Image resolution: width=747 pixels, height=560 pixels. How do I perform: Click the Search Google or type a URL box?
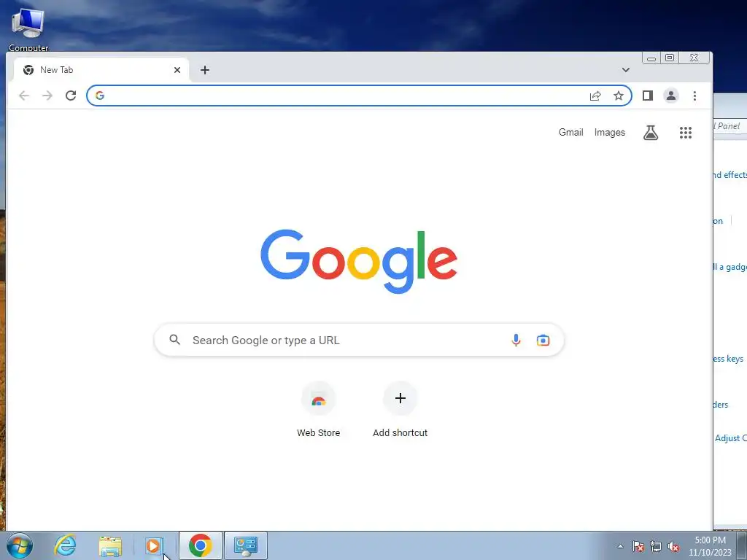click(359, 340)
